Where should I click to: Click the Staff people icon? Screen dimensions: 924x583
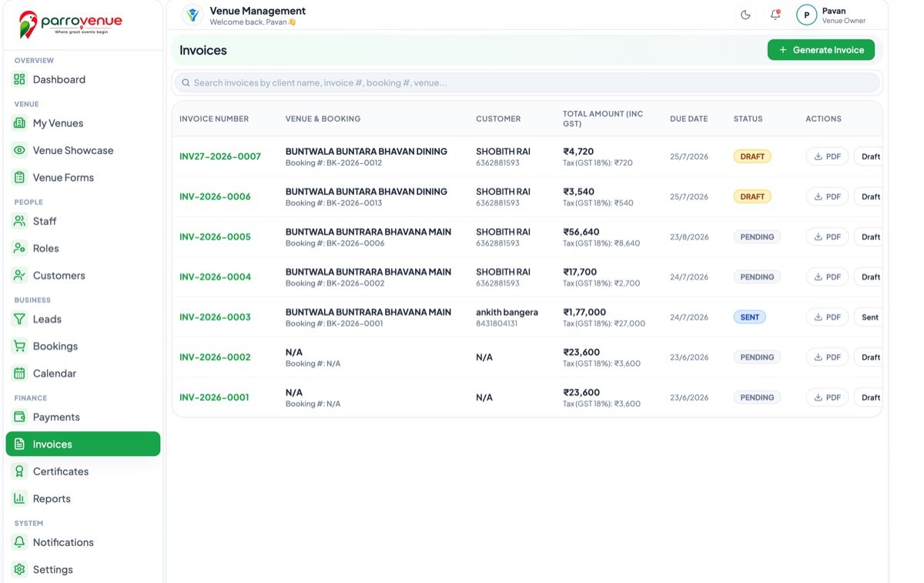20,221
